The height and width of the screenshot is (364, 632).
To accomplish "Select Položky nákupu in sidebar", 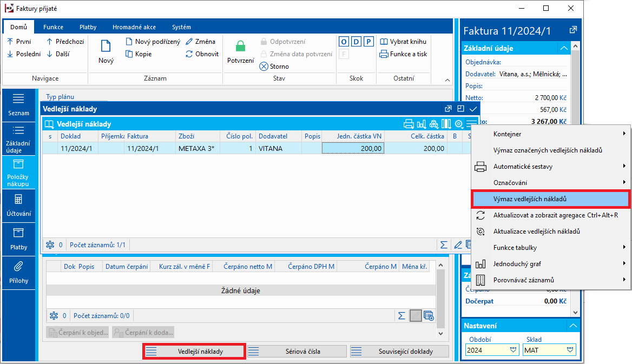I will tap(18, 173).
